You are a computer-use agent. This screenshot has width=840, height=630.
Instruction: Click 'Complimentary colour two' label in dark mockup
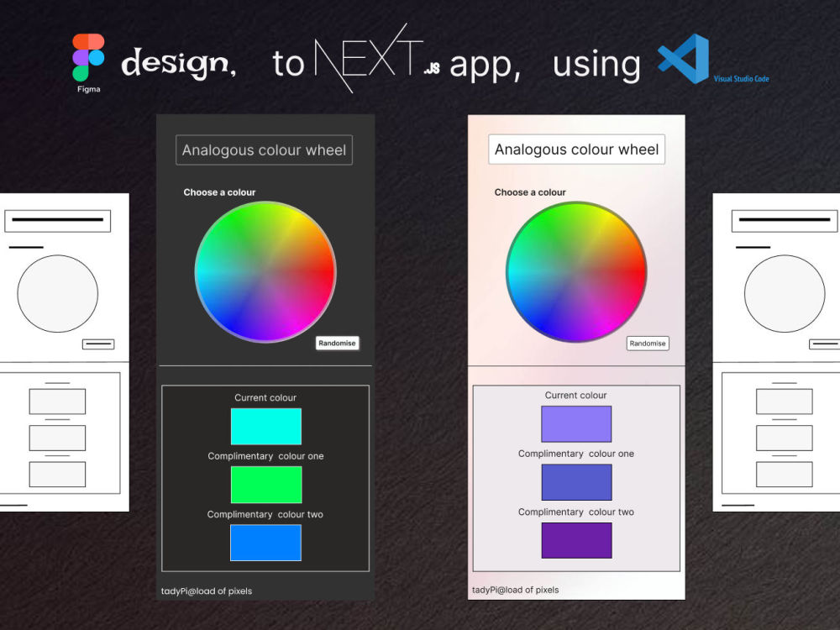265,514
